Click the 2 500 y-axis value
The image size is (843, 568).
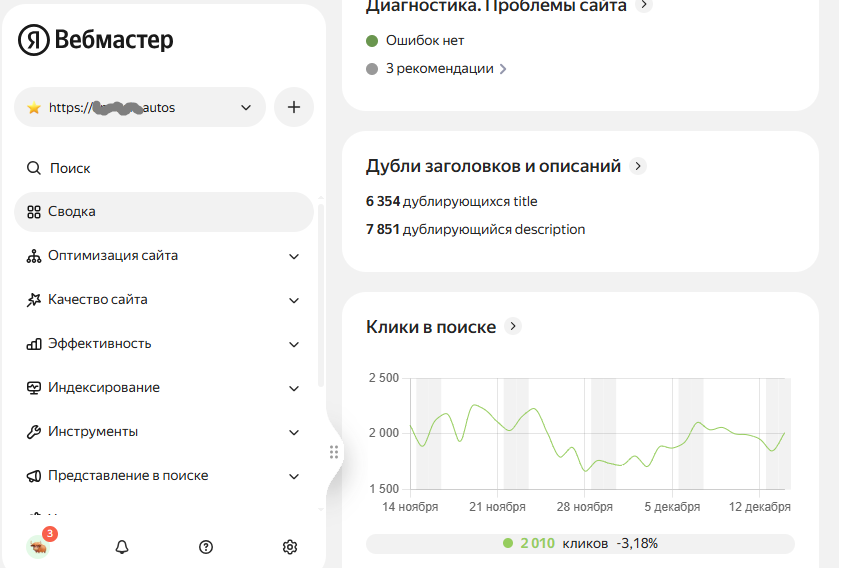(384, 378)
